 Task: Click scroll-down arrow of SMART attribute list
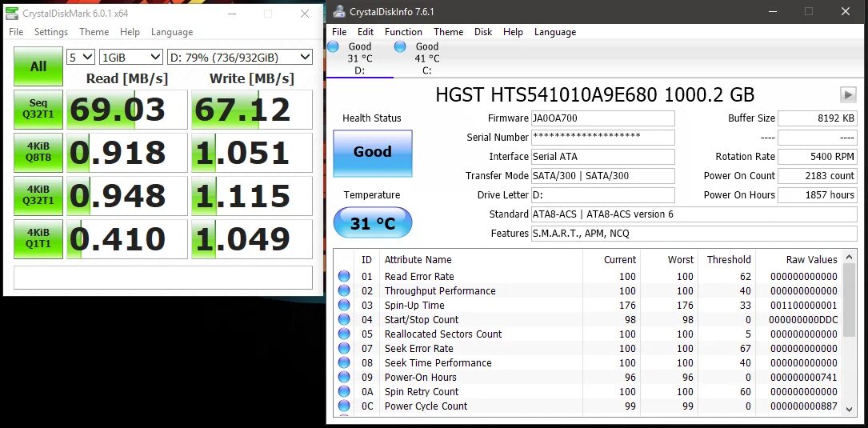(x=849, y=409)
